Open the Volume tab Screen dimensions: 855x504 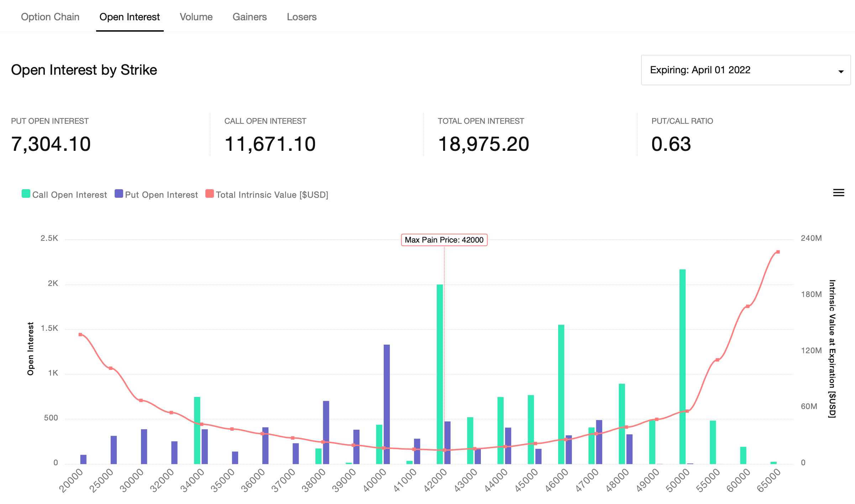tap(196, 17)
